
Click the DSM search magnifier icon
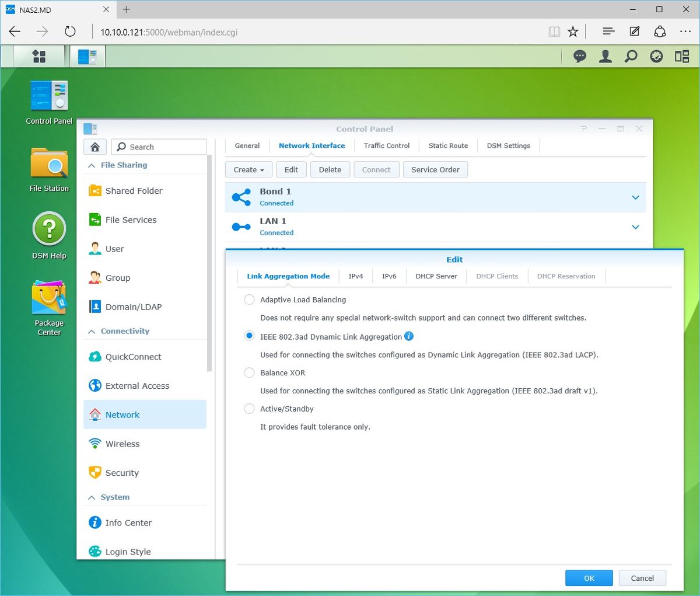[631, 56]
